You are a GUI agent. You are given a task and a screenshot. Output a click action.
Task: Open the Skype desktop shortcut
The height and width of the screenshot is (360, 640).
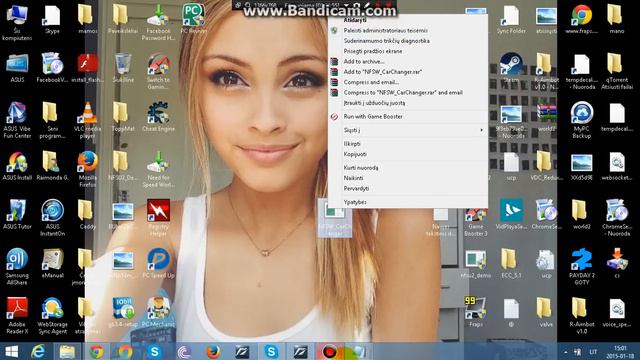(52, 20)
